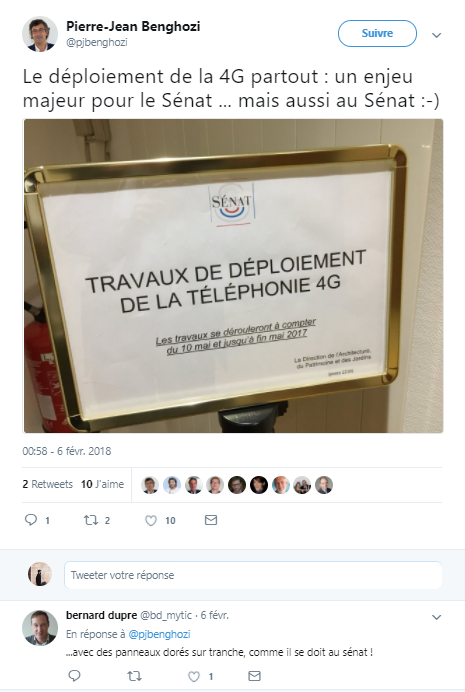Share bernard dupre's reply by message envelope
The height and width of the screenshot is (692, 465).
pyautogui.click(x=255, y=676)
